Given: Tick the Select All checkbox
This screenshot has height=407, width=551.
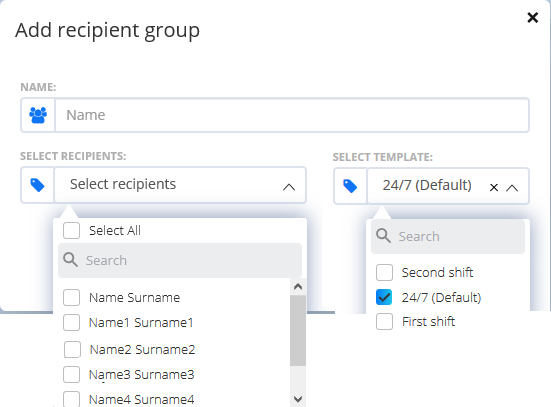Looking at the screenshot, I should [71, 231].
